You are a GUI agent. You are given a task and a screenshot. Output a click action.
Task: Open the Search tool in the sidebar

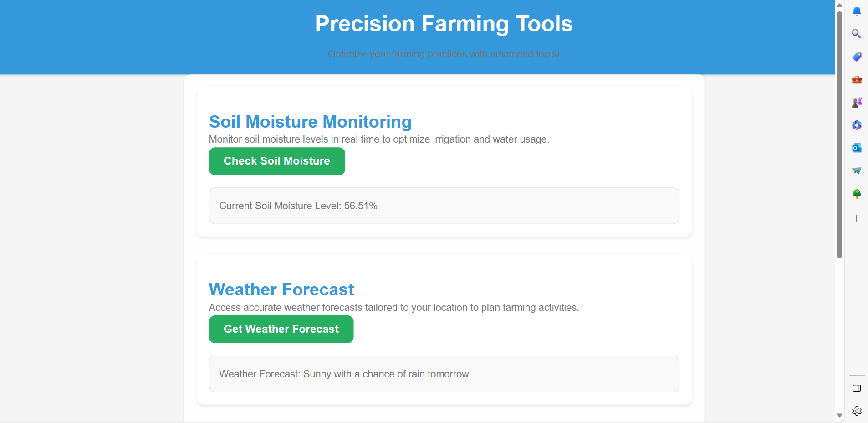[x=857, y=34]
